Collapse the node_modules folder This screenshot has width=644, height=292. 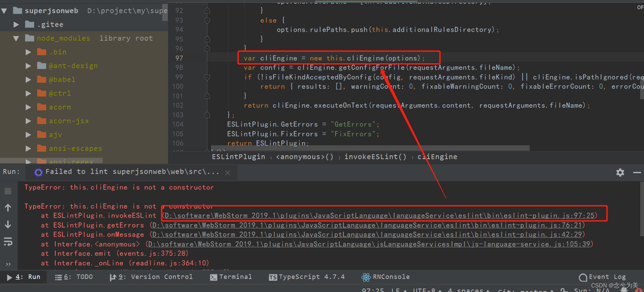coord(16,38)
